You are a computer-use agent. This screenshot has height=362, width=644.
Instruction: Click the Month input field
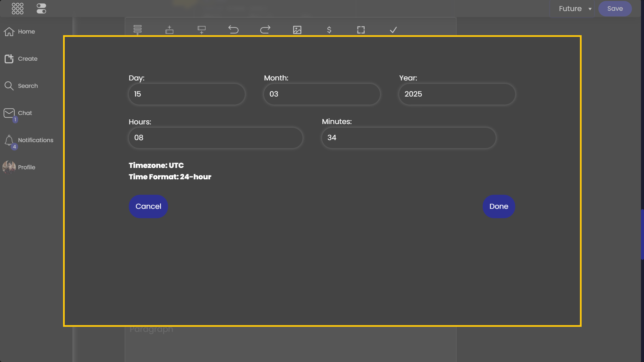[x=322, y=94]
